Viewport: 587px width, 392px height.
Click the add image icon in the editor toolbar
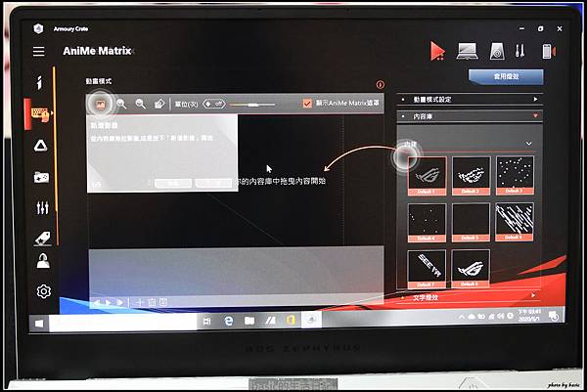[x=101, y=105]
